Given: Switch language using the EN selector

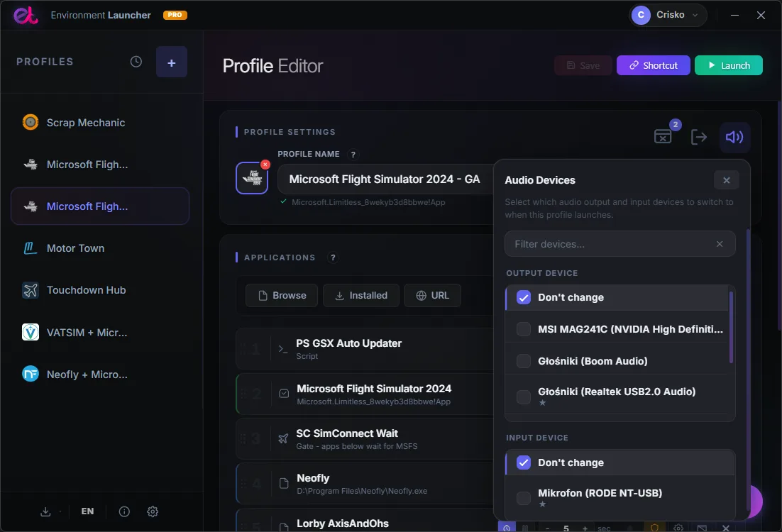Looking at the screenshot, I should click(x=87, y=511).
